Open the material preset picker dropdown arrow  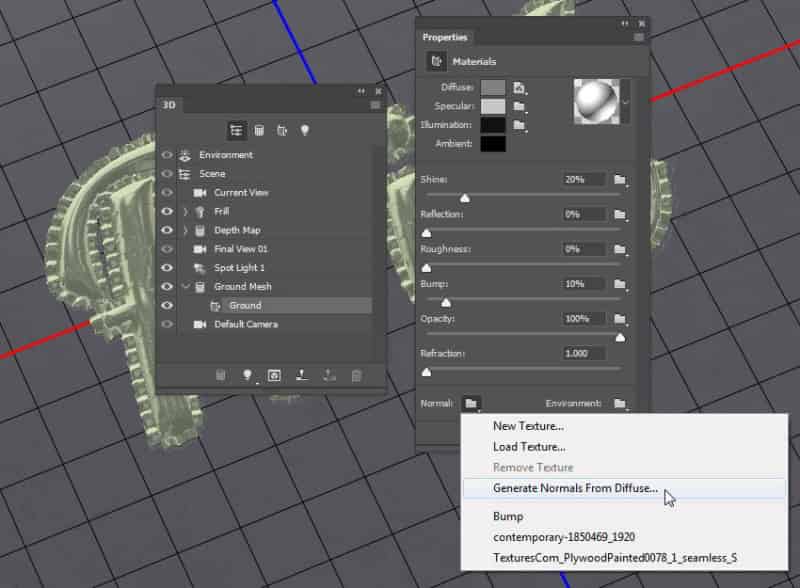pyautogui.click(x=626, y=102)
